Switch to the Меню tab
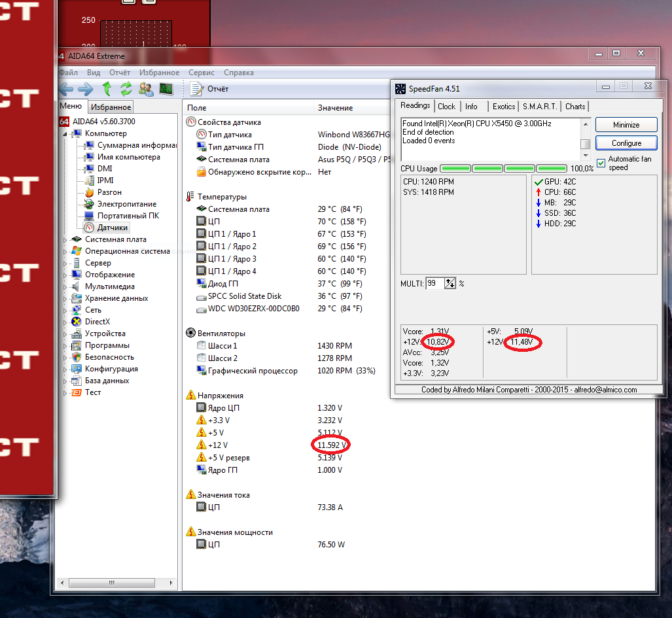The height and width of the screenshot is (618, 672). click(x=71, y=106)
